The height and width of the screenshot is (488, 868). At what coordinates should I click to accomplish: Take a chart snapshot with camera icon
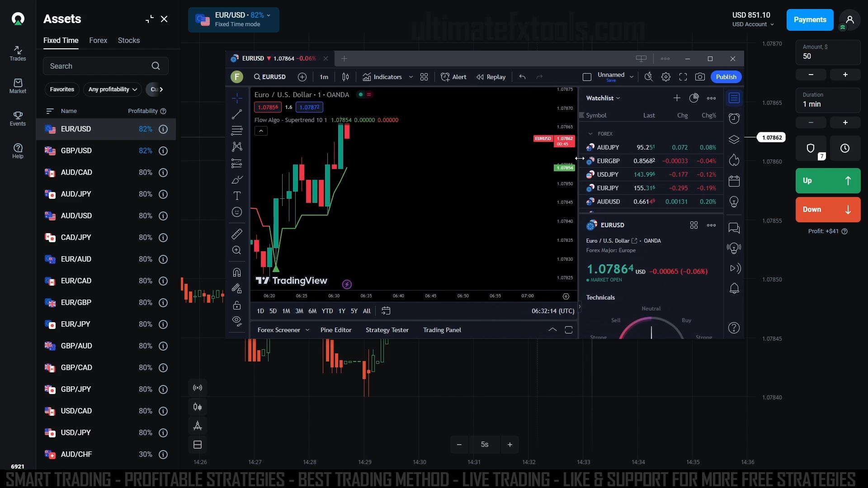pos(700,77)
